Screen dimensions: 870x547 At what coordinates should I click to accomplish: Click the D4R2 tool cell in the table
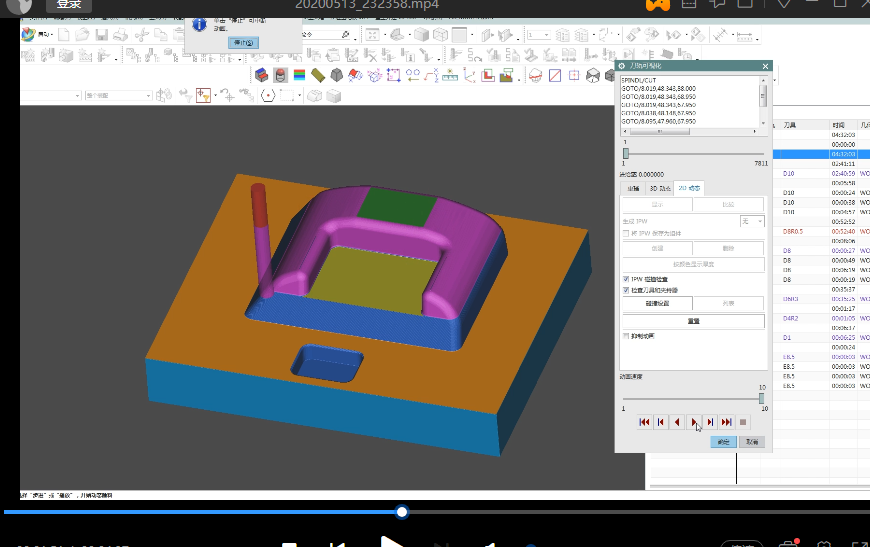coord(791,318)
